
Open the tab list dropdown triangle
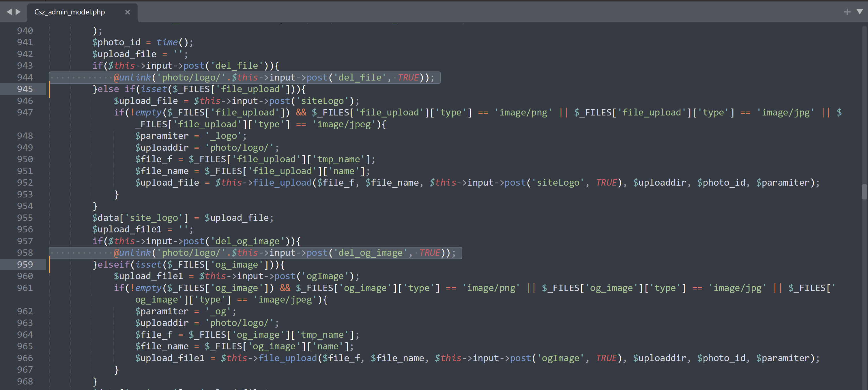tap(860, 12)
